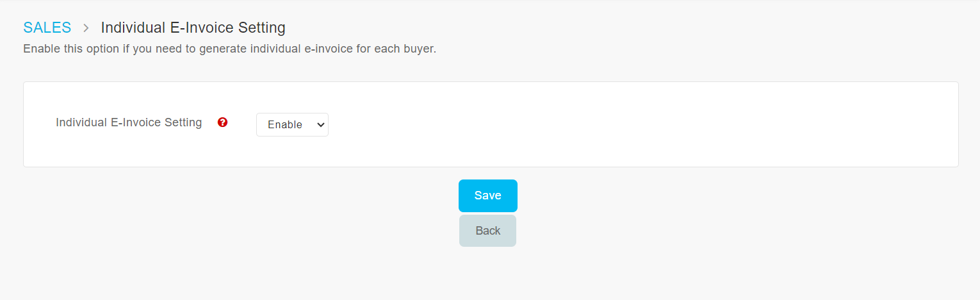Show help tooltip for Individual E-Invoice Setting

pos(223,122)
